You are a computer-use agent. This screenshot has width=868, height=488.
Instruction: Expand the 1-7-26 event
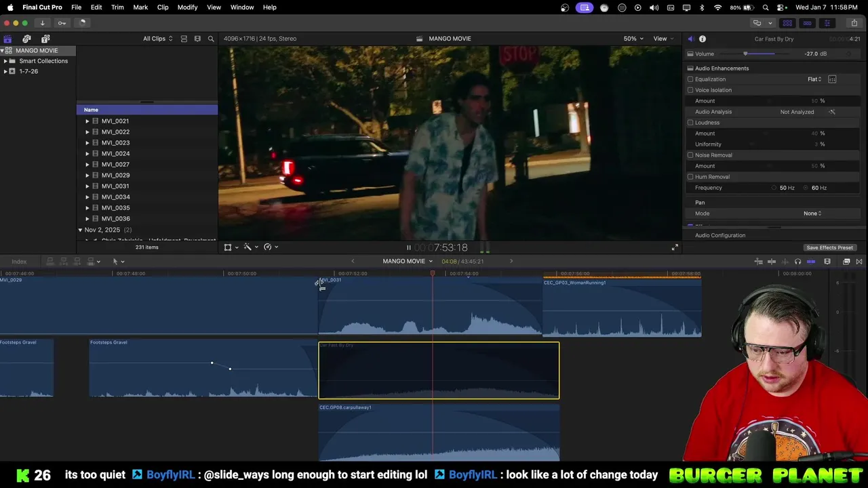coord(5,71)
